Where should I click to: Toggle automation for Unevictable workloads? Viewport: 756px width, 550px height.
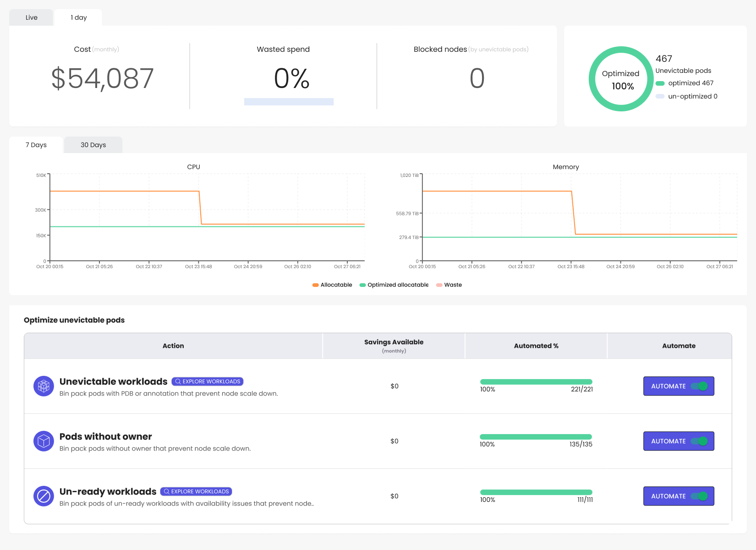[x=699, y=386]
